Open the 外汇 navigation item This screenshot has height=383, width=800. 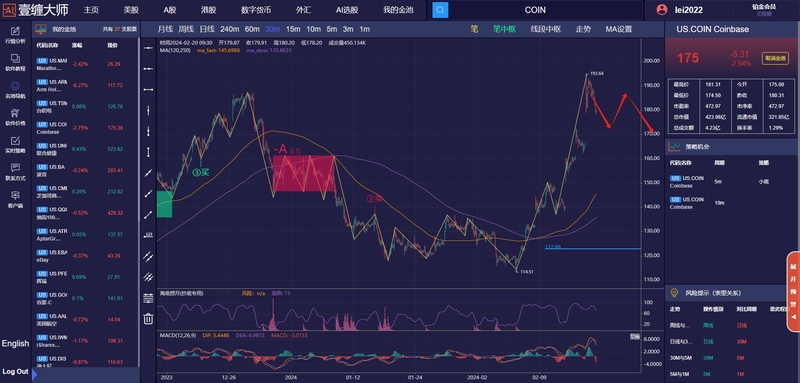click(303, 10)
